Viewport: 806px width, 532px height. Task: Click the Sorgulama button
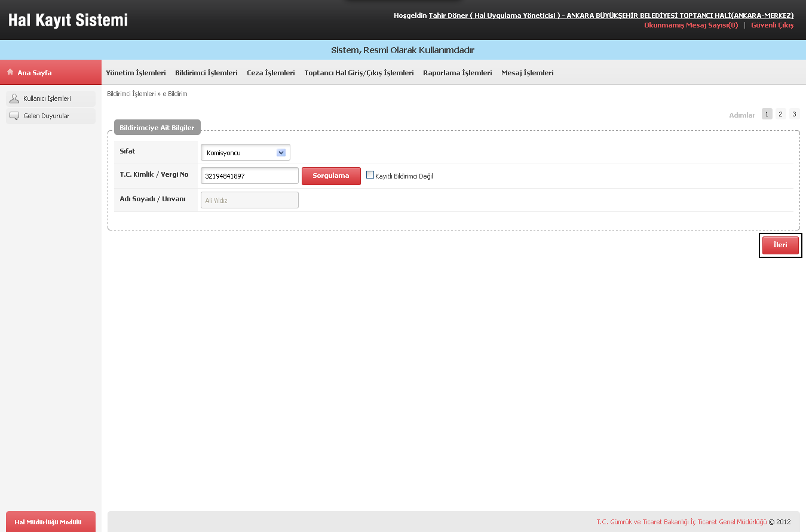pyautogui.click(x=331, y=176)
